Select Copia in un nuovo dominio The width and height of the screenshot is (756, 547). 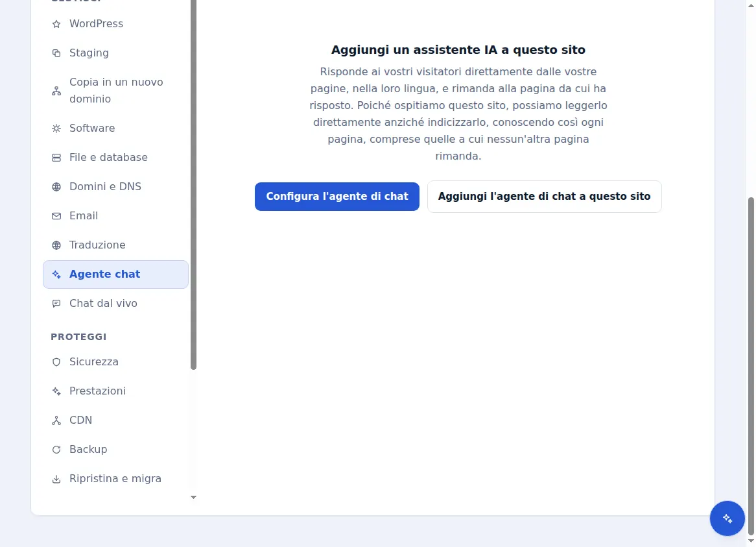coord(115,91)
